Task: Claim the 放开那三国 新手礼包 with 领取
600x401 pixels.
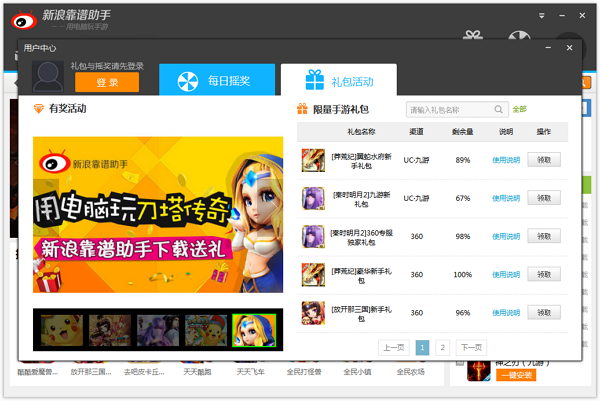Action: (x=544, y=313)
